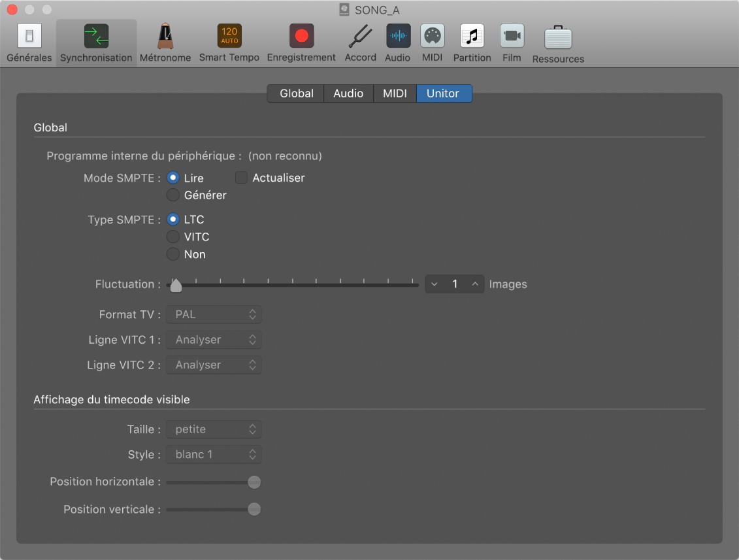Click the (non reconnu) firmware text
739x560 pixels.
click(285, 156)
